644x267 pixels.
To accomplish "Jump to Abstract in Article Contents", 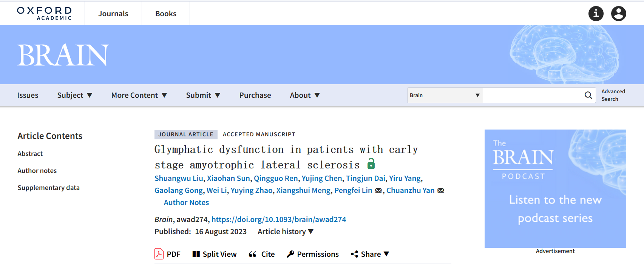I will pos(30,154).
